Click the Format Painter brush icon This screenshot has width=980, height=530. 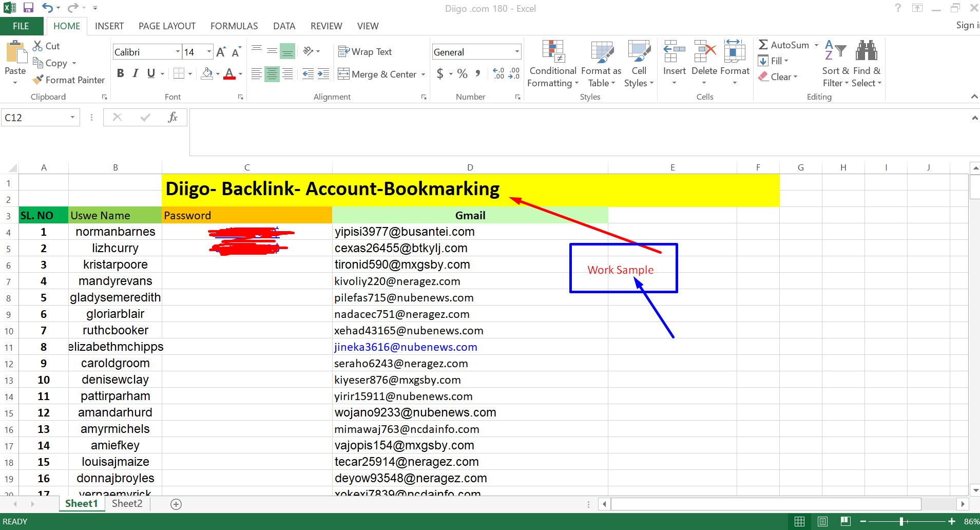[38, 80]
